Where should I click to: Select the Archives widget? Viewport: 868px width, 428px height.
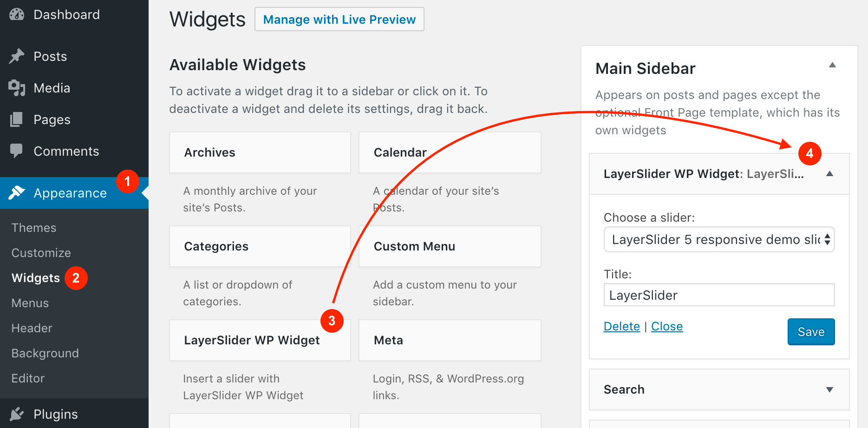(x=259, y=152)
